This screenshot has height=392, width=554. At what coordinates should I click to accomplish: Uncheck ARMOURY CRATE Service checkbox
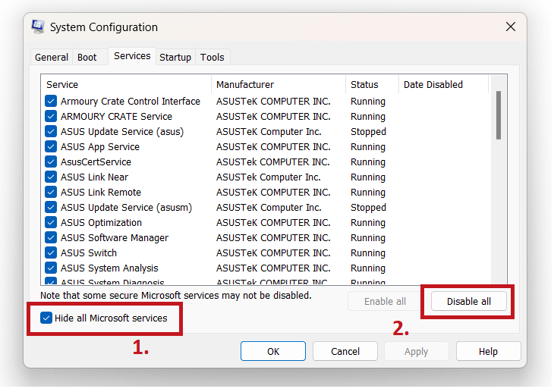click(51, 117)
